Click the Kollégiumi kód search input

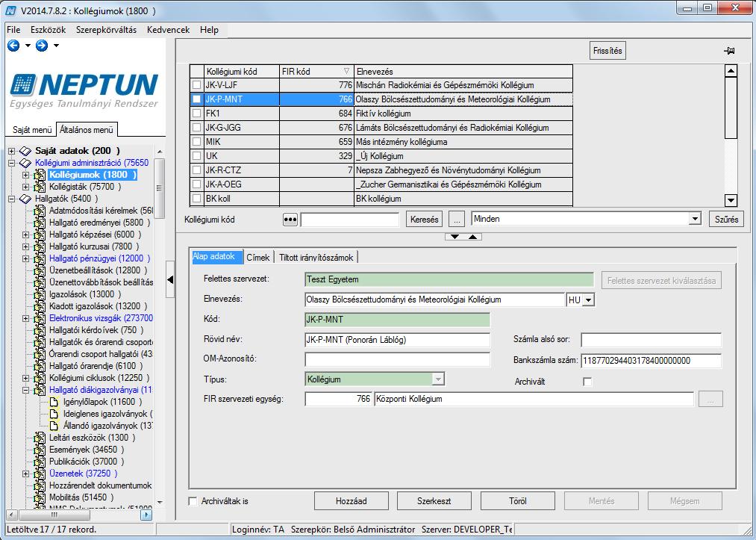click(350, 220)
